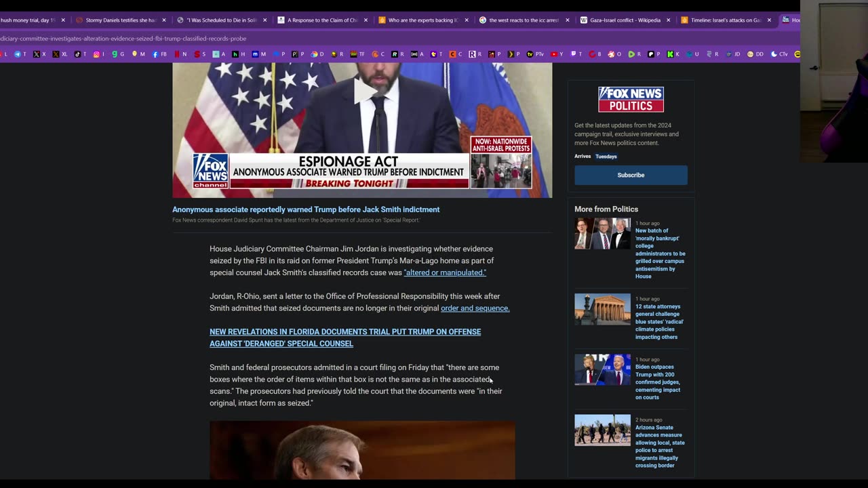Viewport: 868px width, 488px height.
Task: Click the Trump and Biden thumbnail
Action: (602, 369)
